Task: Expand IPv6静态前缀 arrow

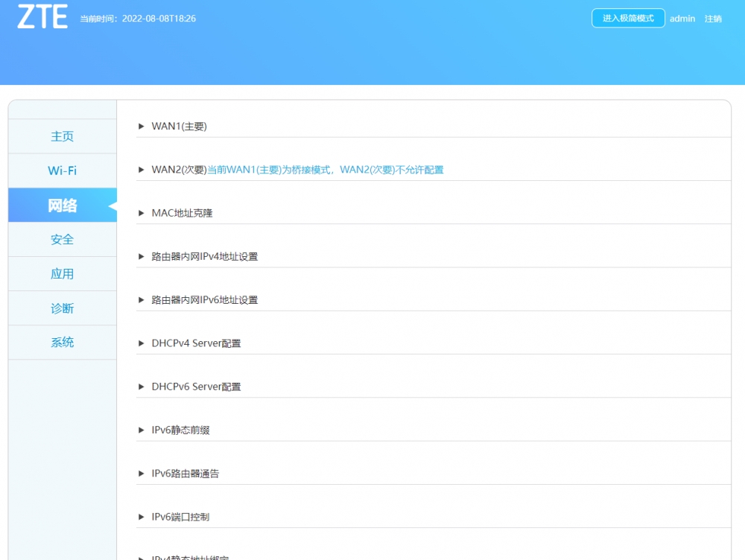Action: point(141,430)
